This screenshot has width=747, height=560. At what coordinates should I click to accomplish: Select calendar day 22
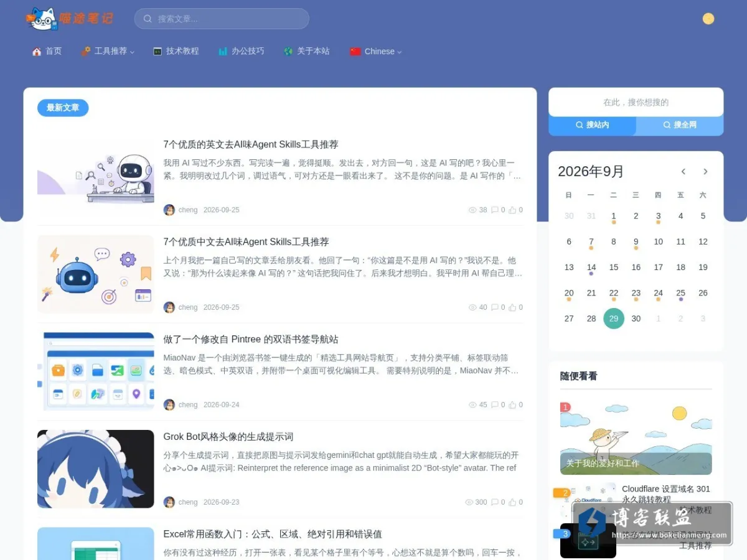click(x=614, y=293)
